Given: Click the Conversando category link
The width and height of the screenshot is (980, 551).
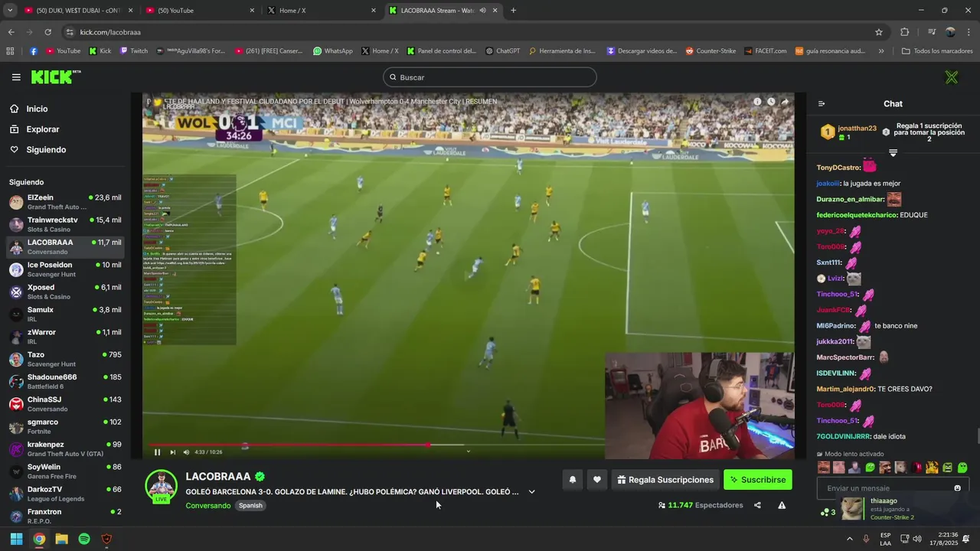Looking at the screenshot, I should tap(208, 506).
